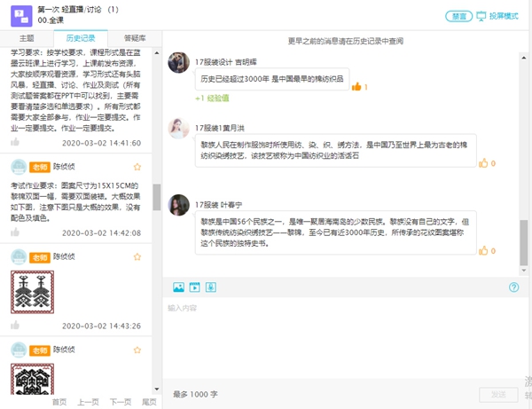
Task: Like 吉明辉's message with thumbs up
Action: click(357, 86)
